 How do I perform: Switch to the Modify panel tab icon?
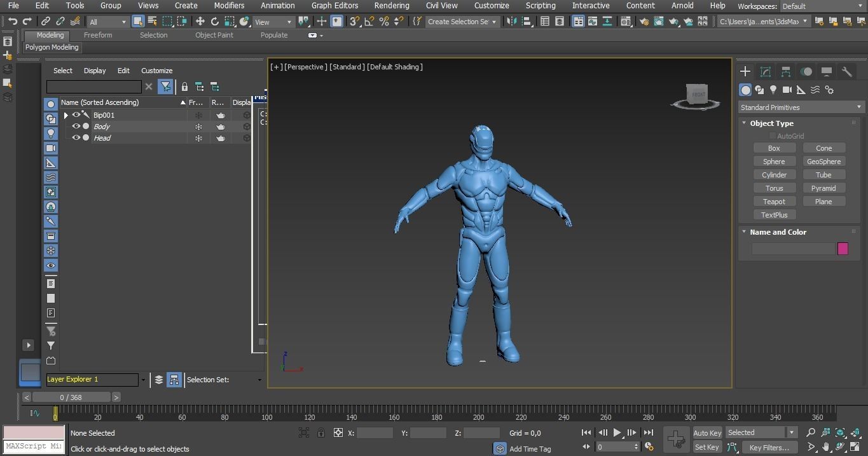[x=766, y=72]
